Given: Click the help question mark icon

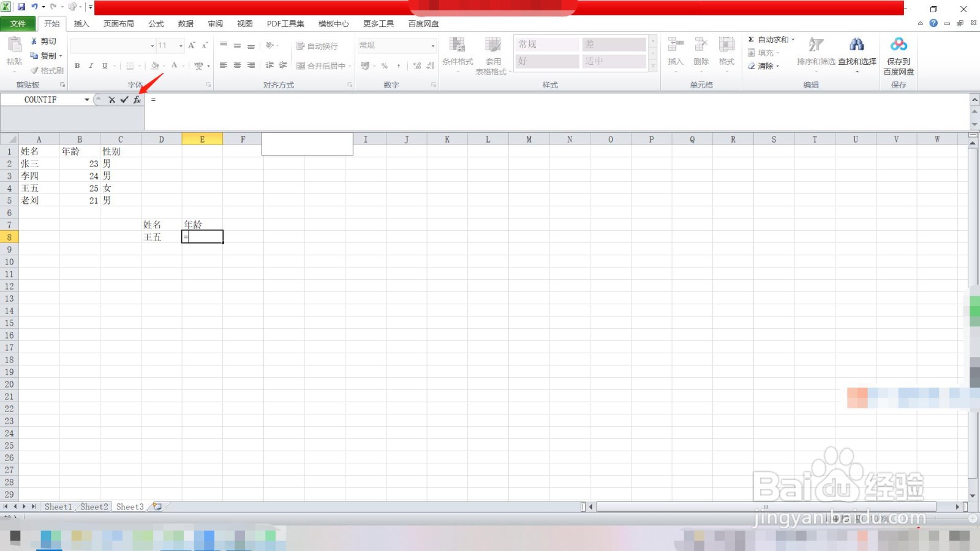Looking at the screenshot, I should click(933, 23).
